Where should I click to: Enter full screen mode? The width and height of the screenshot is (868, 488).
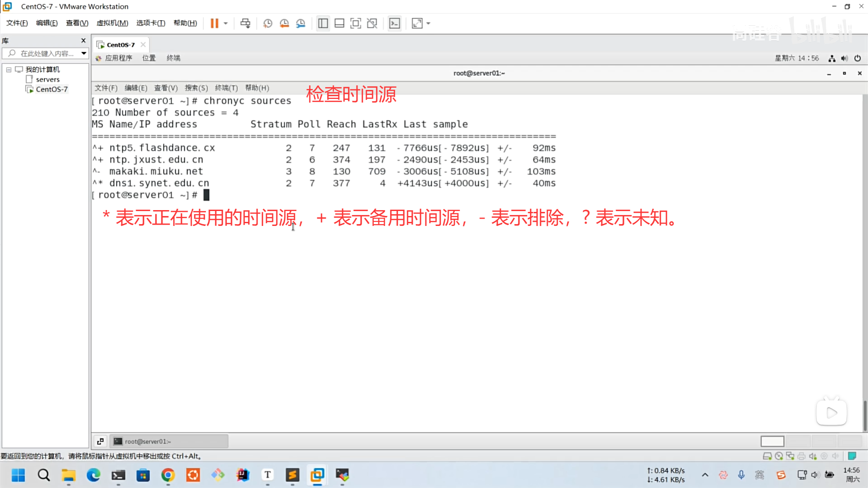coord(356,23)
